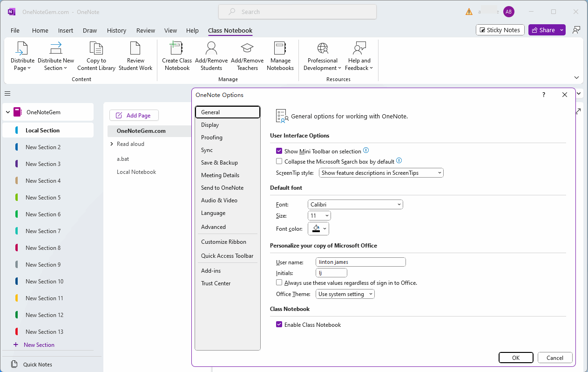Viewport: 588px width, 372px height.
Task: Expand the page to full-screen arrow icon
Action: tap(578, 111)
